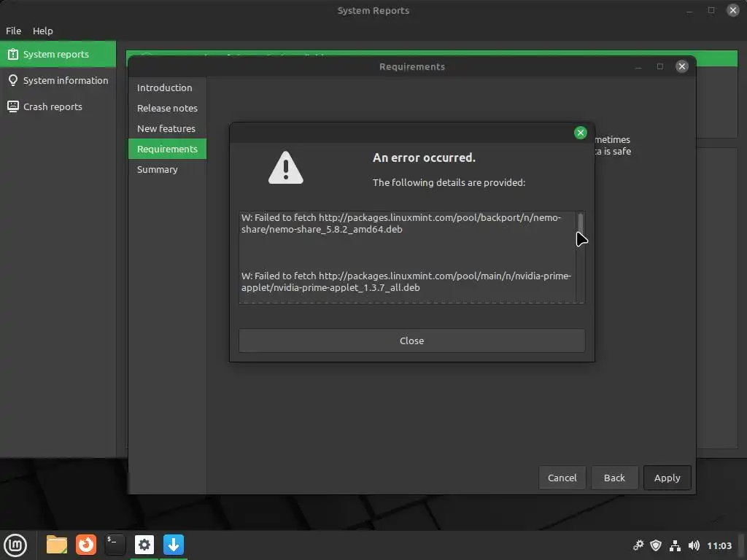Click the warning triangle icon
Image resolution: width=747 pixels, height=560 pixels.
pyautogui.click(x=286, y=168)
